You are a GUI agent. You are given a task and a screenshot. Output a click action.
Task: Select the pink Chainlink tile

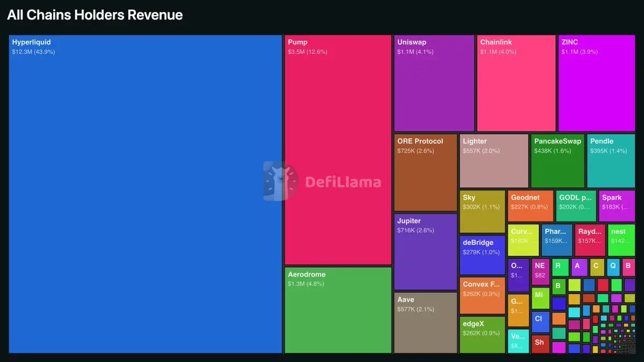tap(516, 83)
